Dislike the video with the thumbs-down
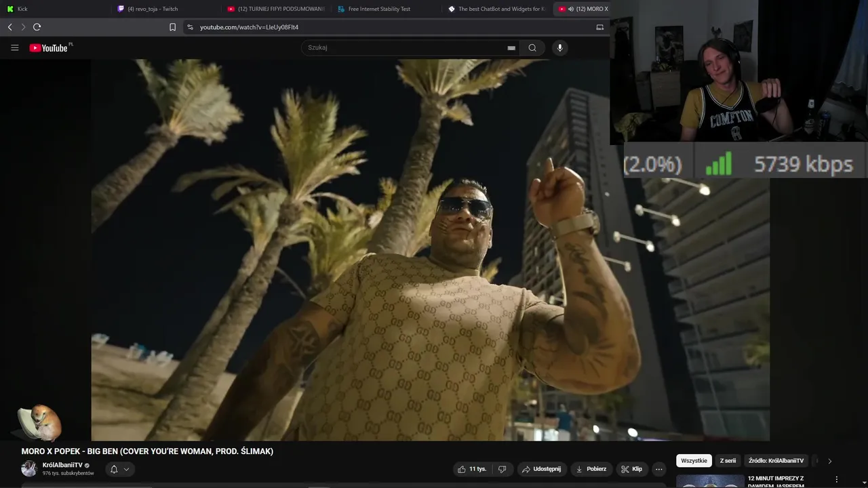 click(x=502, y=469)
